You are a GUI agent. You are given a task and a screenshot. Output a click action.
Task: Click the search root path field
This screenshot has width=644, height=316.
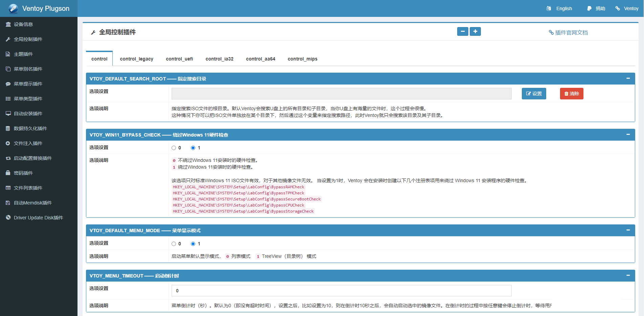(x=341, y=94)
